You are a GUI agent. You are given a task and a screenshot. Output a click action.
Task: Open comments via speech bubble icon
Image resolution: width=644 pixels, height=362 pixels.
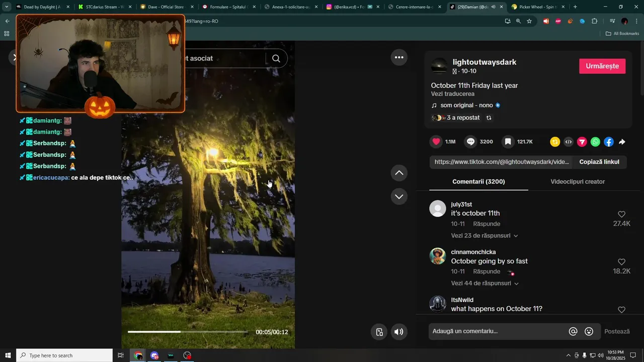[470, 142]
